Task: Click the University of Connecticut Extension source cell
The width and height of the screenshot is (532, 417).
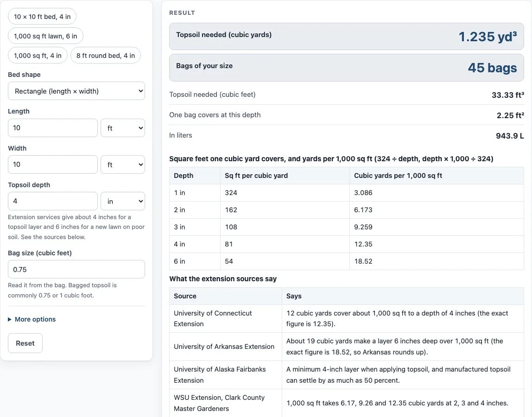Action: tap(226, 319)
